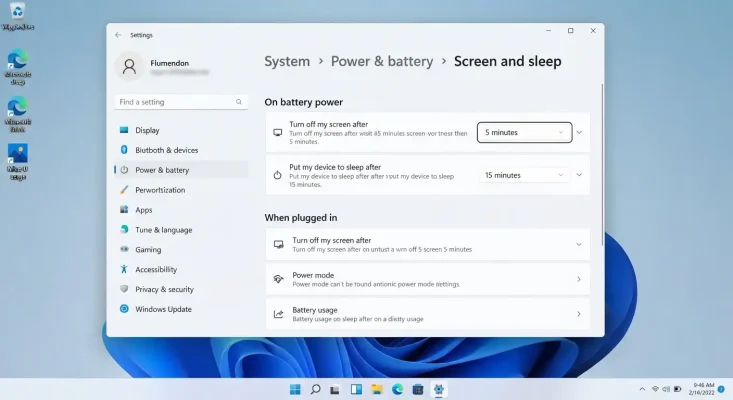
Task: Click the globe icon for language
Action: [x=124, y=229]
